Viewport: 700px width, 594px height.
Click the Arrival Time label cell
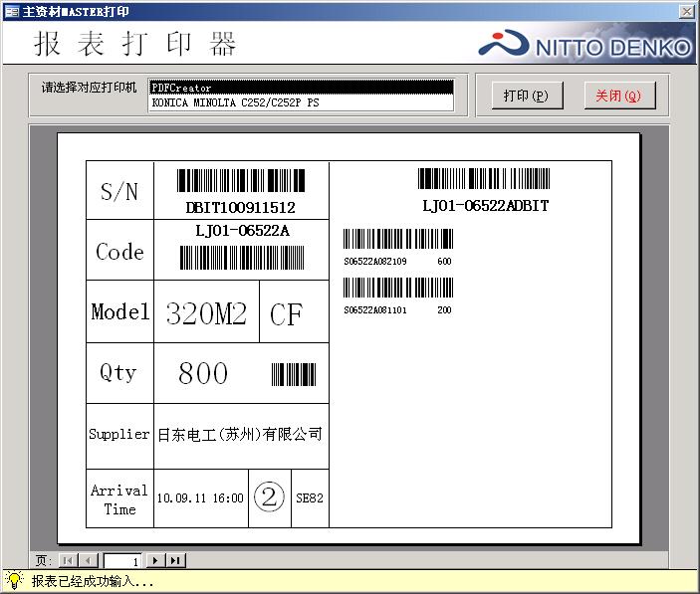point(119,499)
